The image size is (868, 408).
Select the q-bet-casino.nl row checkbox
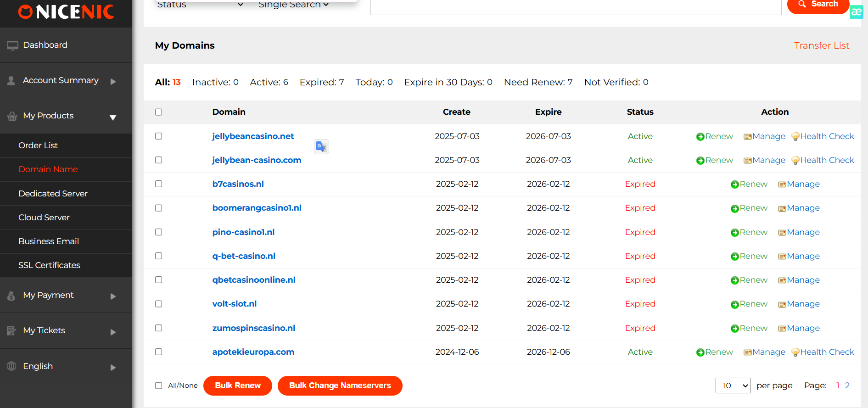click(159, 256)
